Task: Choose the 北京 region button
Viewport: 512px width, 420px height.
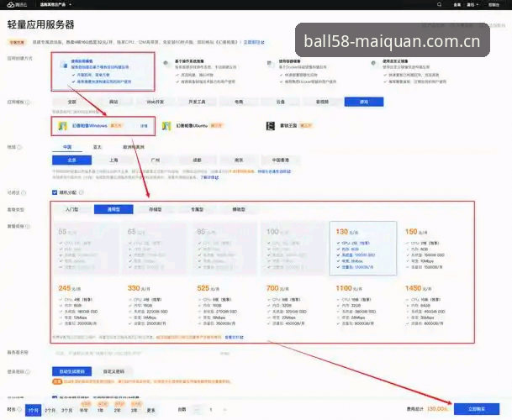Action: [x=71, y=160]
